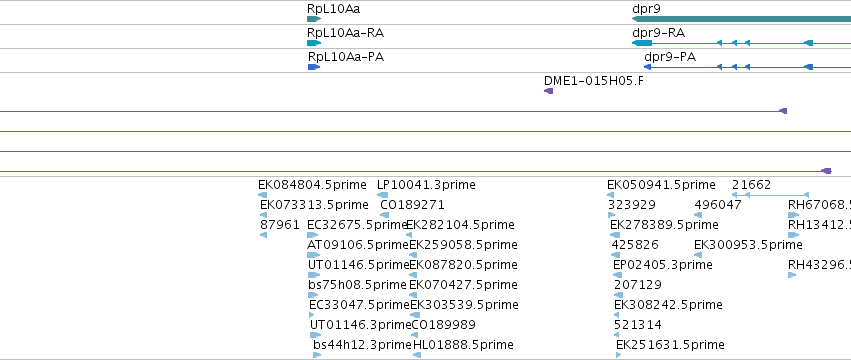Image resolution: width=851 pixels, height=360 pixels.
Task: Click the EK050941.5prime label
Action: pyautogui.click(x=661, y=185)
